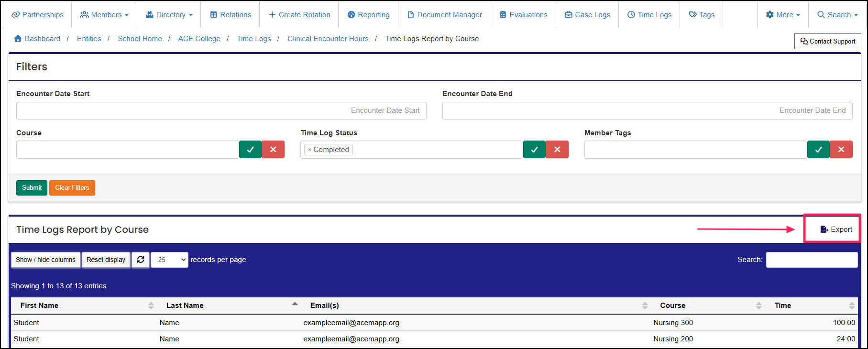Click the table Search box
The image size is (868, 349).
coord(812,260)
